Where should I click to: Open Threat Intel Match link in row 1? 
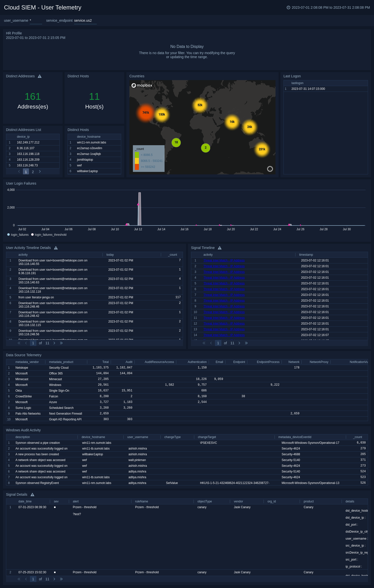(x=224, y=260)
